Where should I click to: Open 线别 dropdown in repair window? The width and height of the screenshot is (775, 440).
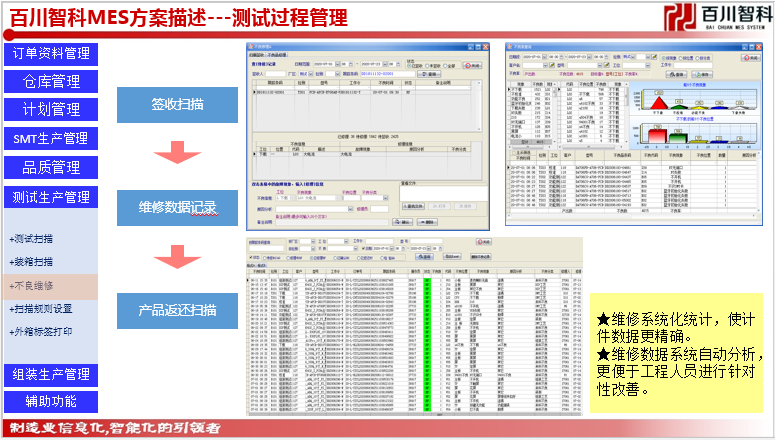(x=337, y=74)
